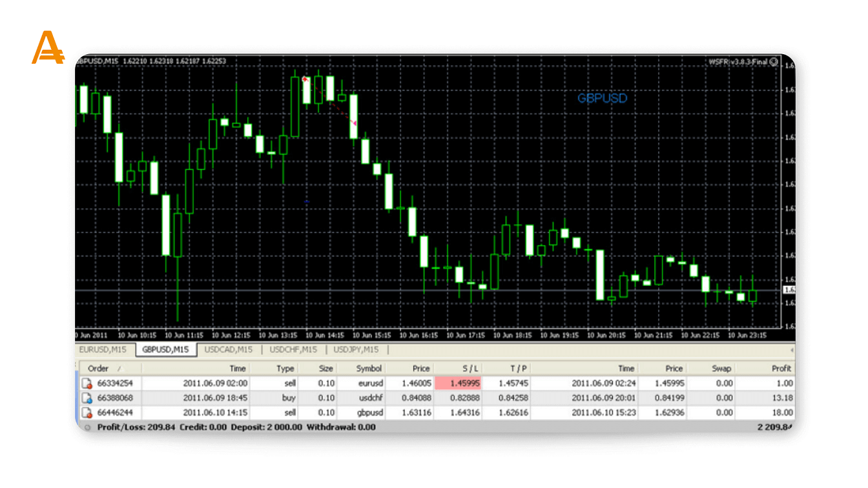Switch to the USDCHF,M15 tab
This screenshot has width=868, height=488.
[293, 350]
